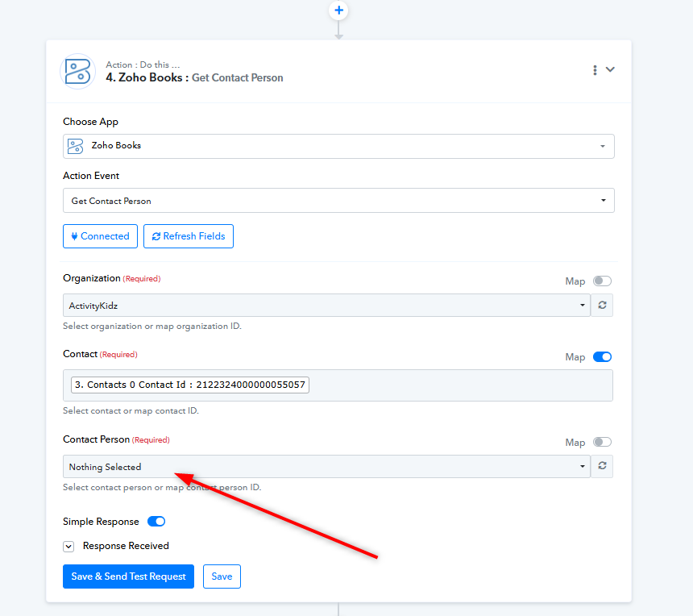693x616 pixels.
Task: Click the mapped Contact Id tag in Contact field
Action: click(190, 385)
